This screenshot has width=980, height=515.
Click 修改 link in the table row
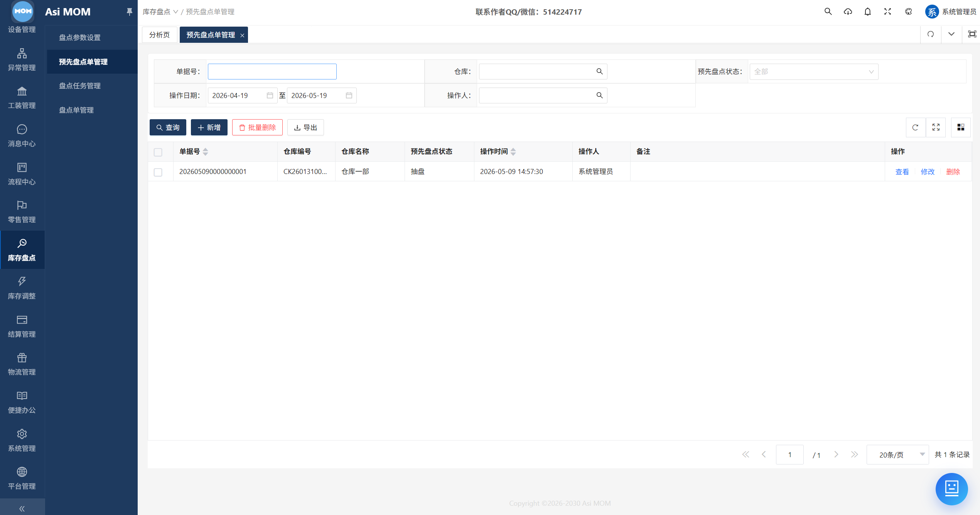point(928,172)
